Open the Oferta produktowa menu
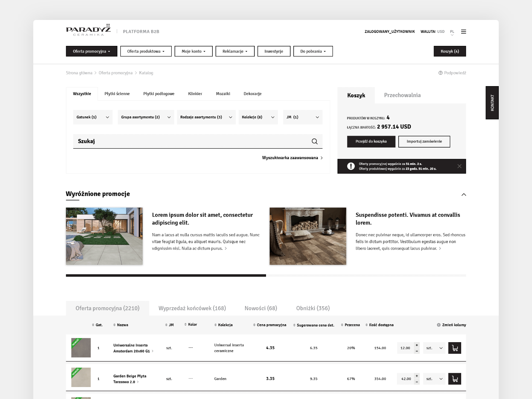 (146, 51)
